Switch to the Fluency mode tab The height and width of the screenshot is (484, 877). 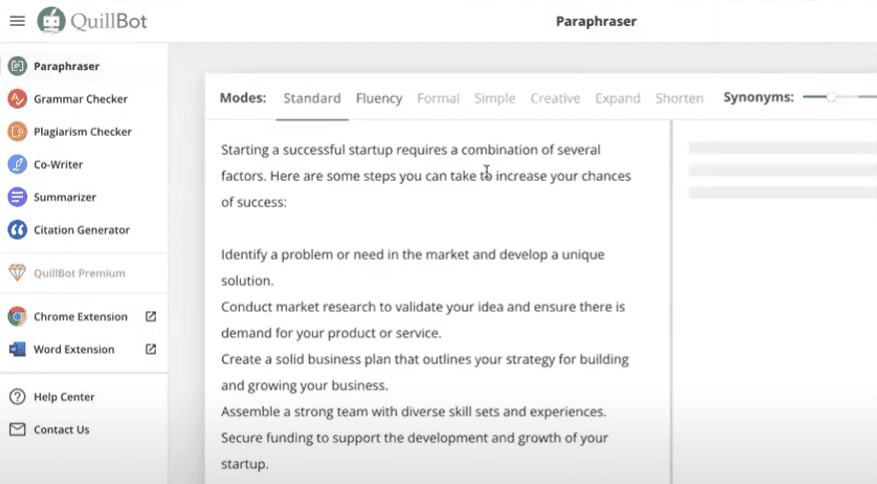coord(379,98)
